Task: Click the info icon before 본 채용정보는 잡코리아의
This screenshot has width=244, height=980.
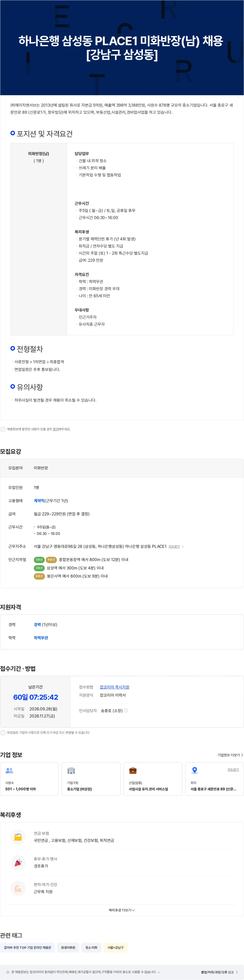Action: [8, 972]
